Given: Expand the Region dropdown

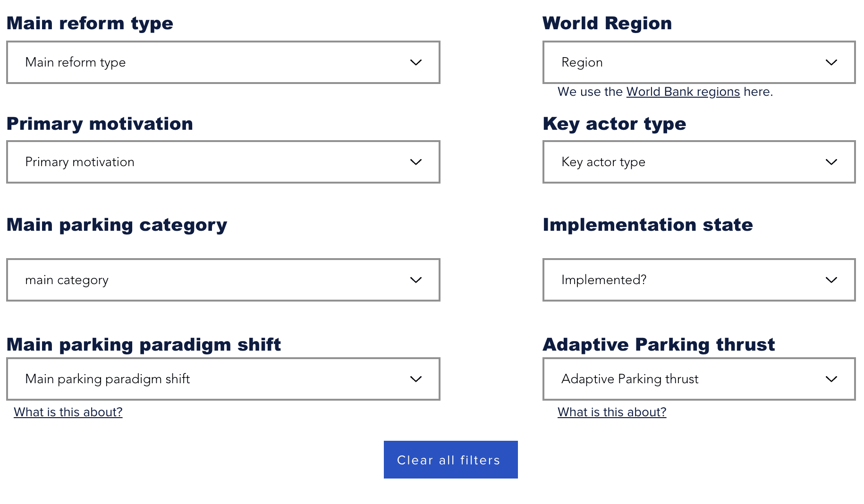Looking at the screenshot, I should point(699,62).
